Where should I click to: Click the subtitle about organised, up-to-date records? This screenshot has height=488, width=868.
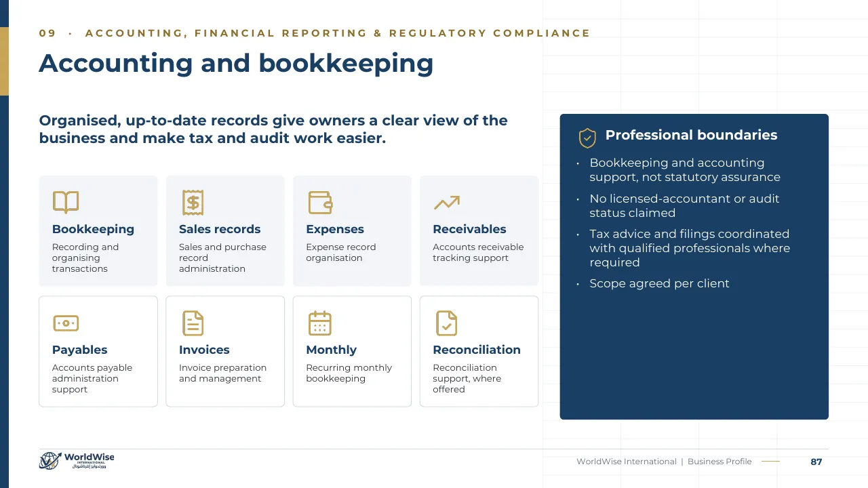pos(273,129)
